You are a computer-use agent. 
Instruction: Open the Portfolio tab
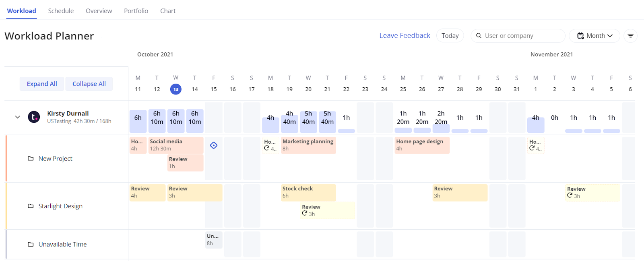coord(136,11)
